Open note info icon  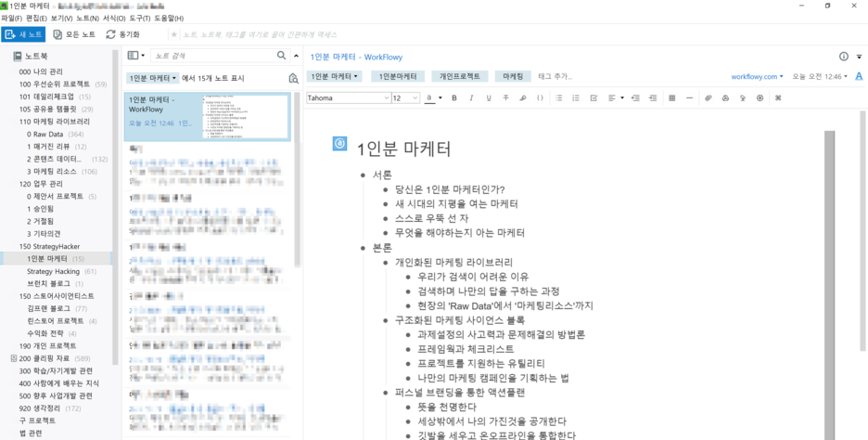pos(844,57)
